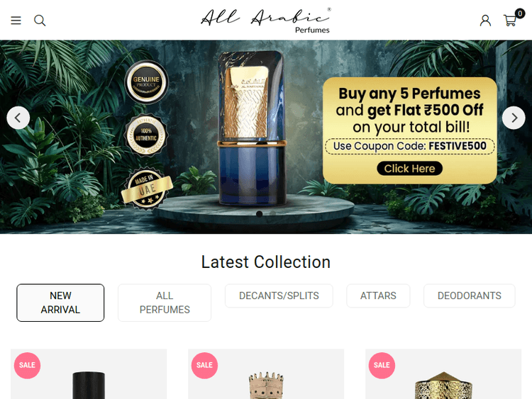This screenshot has width=532, height=399.
Task: Click the Made in UAE badge
Action: 147,188
